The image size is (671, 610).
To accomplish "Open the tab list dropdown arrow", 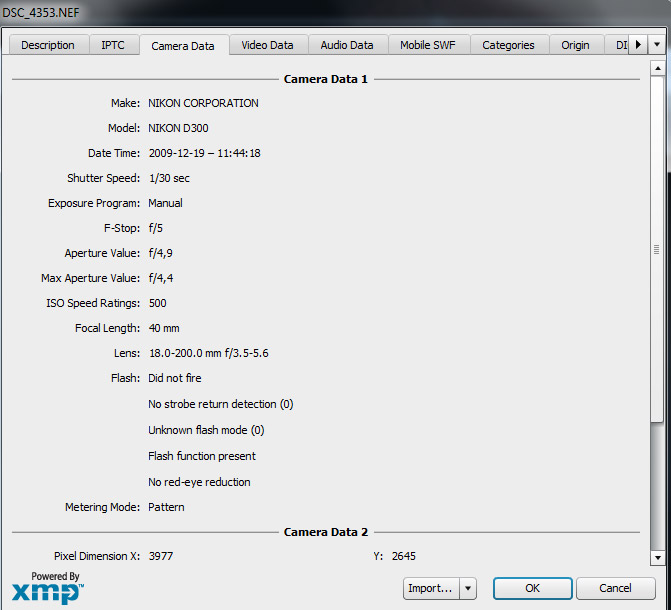I will click(656, 45).
